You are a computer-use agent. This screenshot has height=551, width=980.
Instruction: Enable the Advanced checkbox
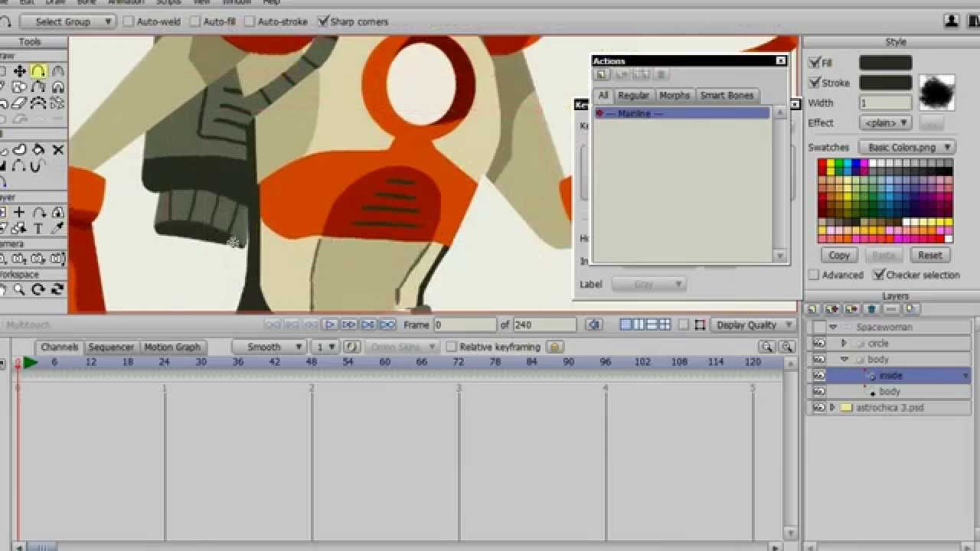tap(814, 275)
